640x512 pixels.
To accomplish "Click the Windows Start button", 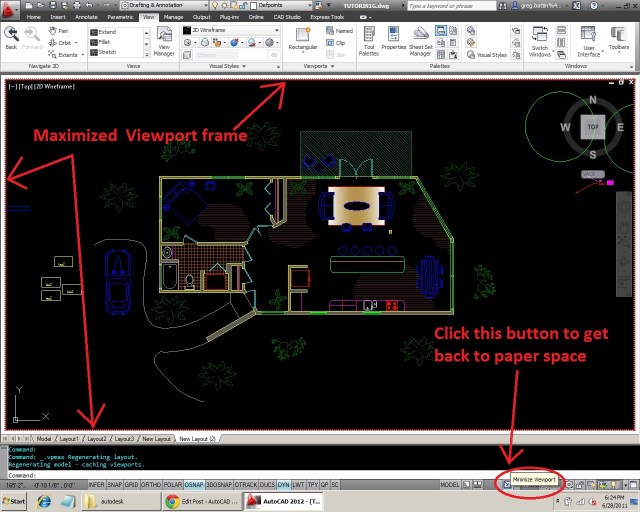I will [x=15, y=499].
